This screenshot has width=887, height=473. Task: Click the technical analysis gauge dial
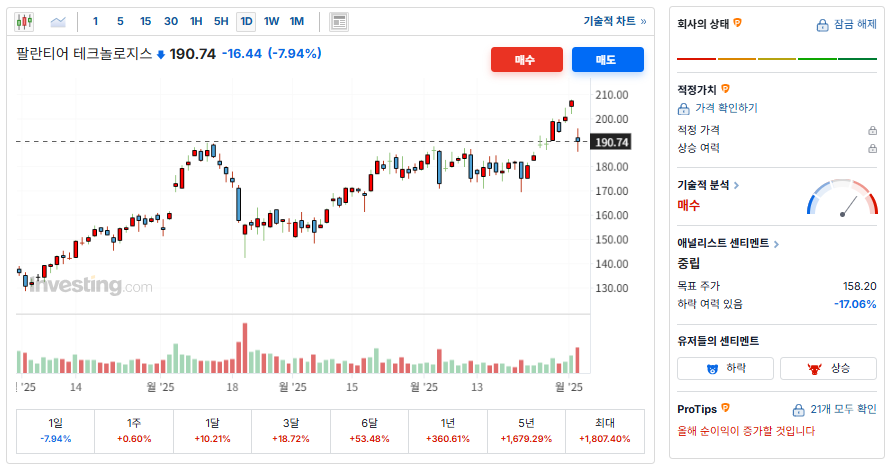[x=842, y=197]
